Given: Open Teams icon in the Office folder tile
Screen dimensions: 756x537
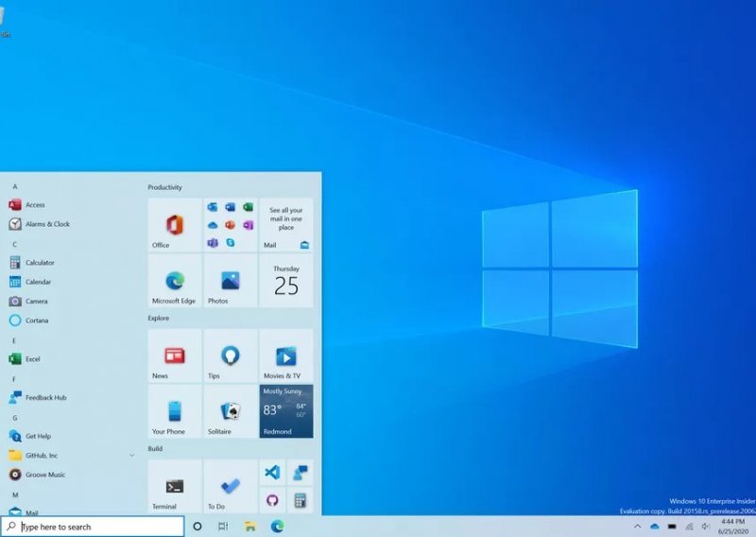Looking at the screenshot, I should pyautogui.click(x=213, y=243).
